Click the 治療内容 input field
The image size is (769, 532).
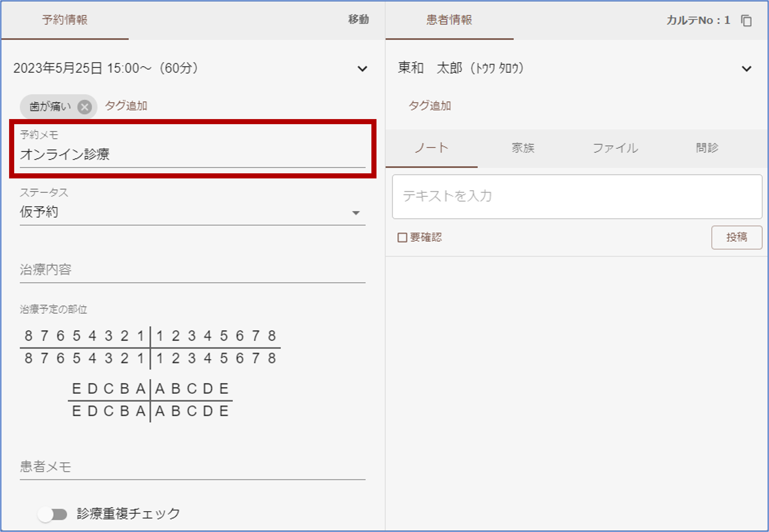(x=192, y=270)
